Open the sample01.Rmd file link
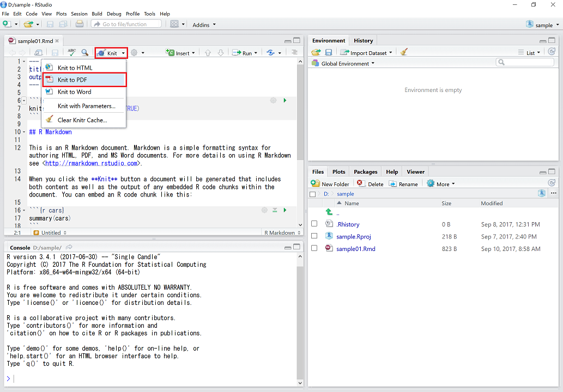563x392 pixels. (355, 249)
